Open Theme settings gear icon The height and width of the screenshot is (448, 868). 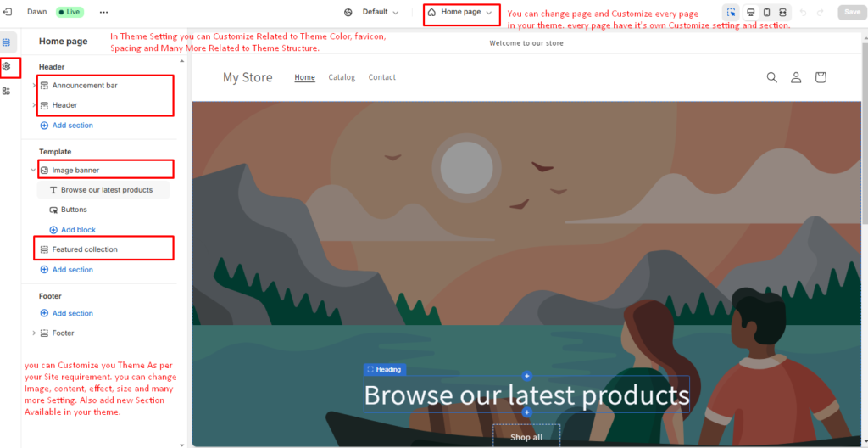pos(7,66)
